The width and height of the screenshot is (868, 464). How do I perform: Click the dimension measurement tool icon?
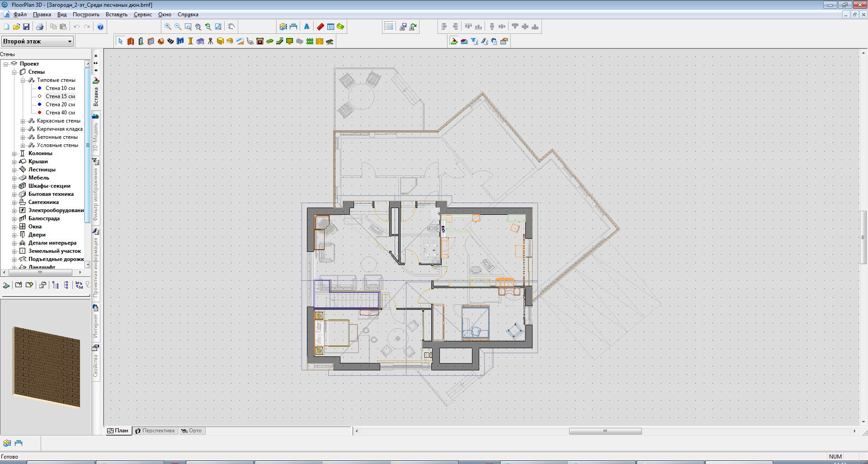coord(293,27)
